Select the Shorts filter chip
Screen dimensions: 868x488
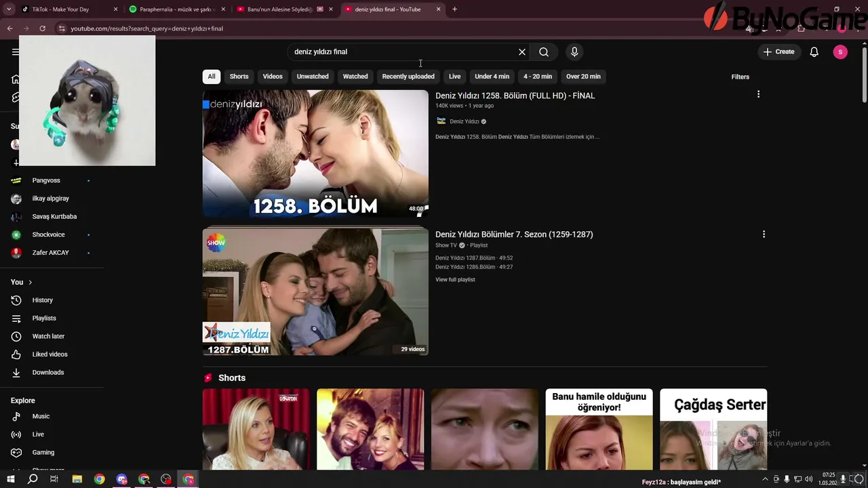tap(239, 77)
